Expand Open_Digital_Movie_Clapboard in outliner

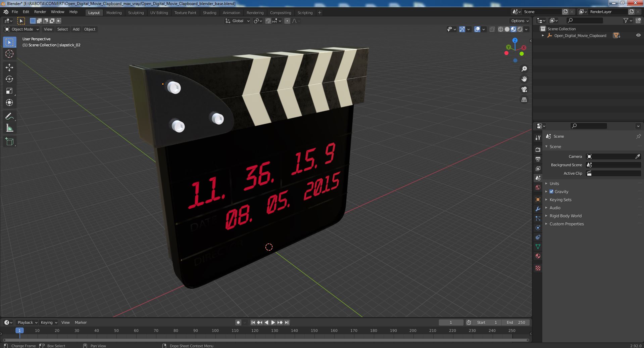coord(543,36)
